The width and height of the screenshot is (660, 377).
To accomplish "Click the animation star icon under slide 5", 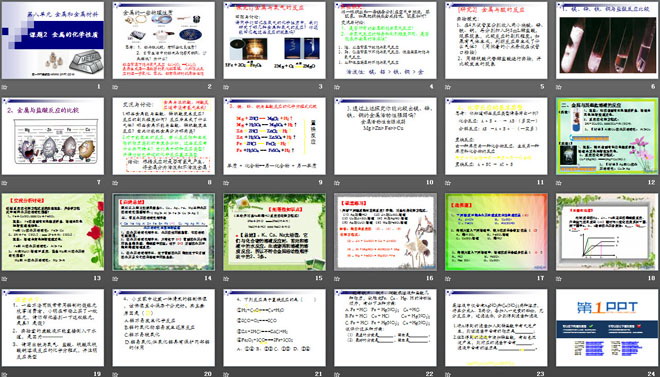I will point(448,87).
